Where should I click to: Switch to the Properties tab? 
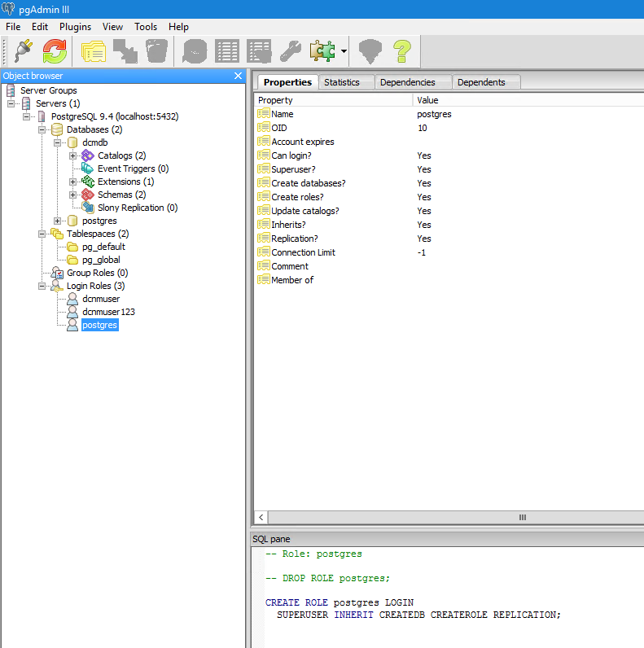[x=287, y=82]
